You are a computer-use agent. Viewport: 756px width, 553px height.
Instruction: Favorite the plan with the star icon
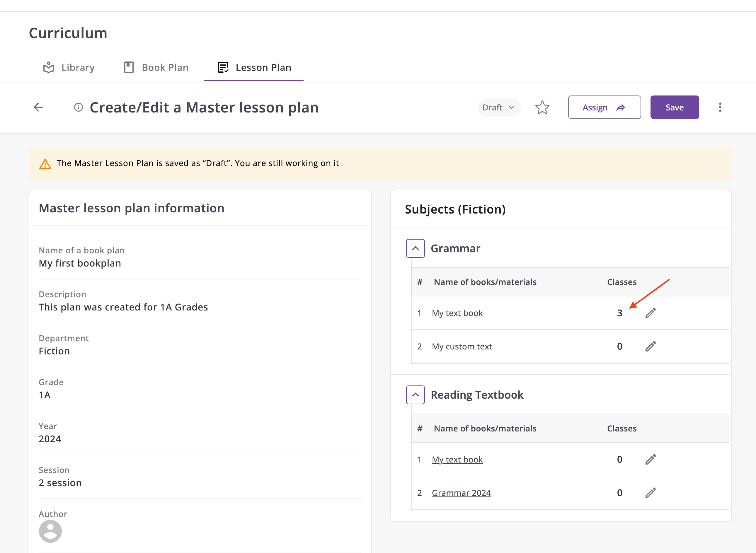pos(542,107)
